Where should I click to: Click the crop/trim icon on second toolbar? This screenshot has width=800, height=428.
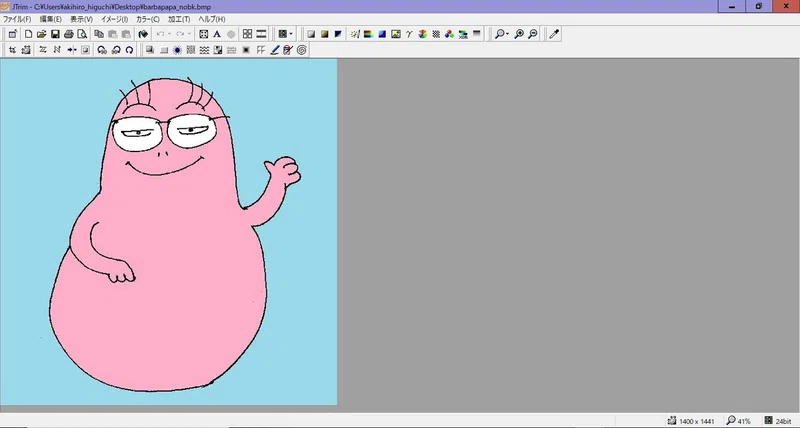12,50
